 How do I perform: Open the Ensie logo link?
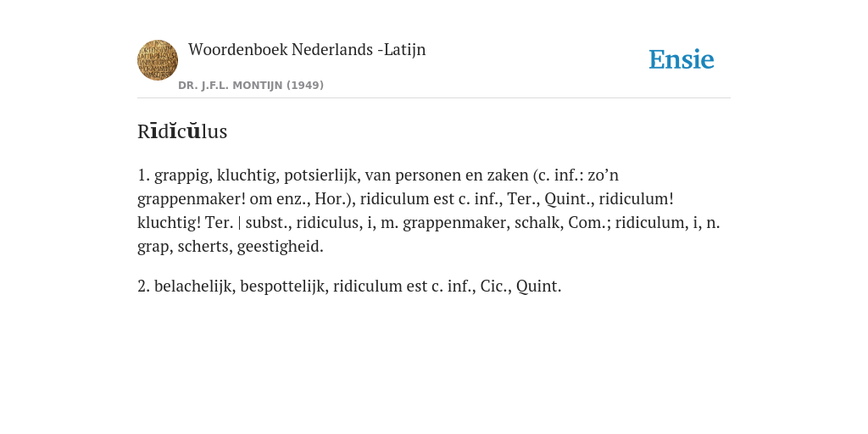tap(682, 59)
